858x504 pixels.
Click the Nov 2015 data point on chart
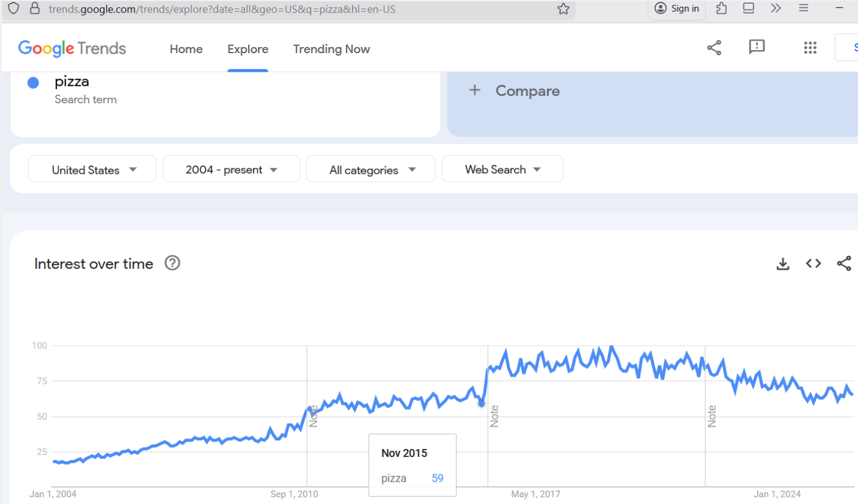481,403
